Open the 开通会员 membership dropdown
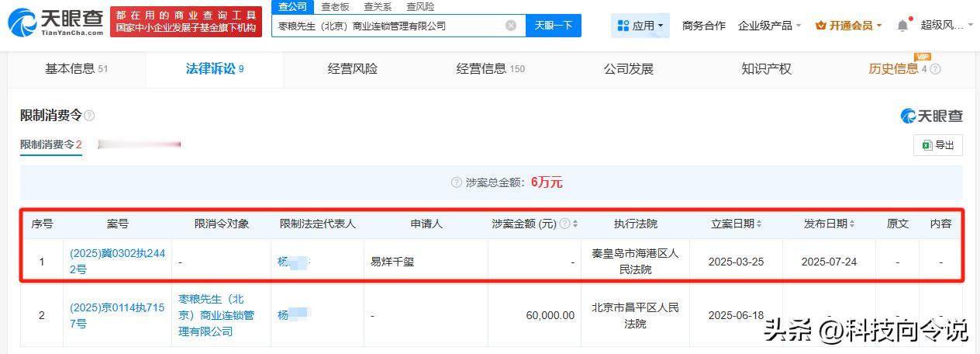The image size is (980, 354). (x=849, y=26)
